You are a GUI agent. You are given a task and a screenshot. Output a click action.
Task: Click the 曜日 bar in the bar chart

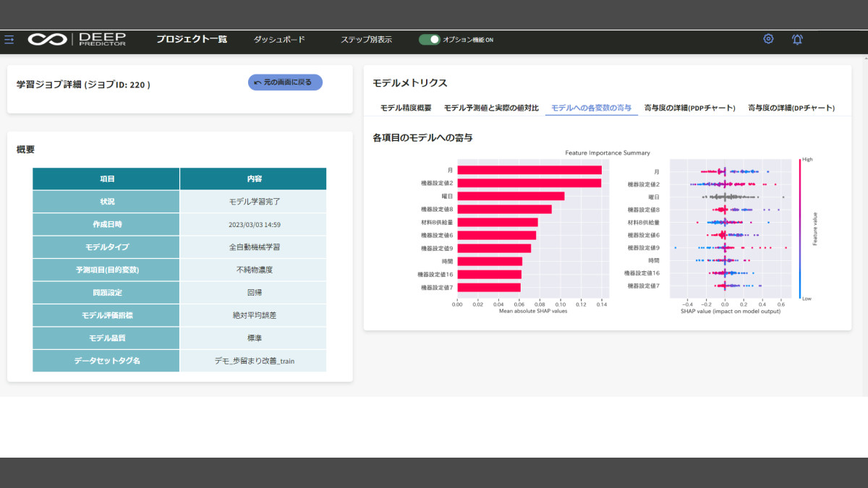510,196
